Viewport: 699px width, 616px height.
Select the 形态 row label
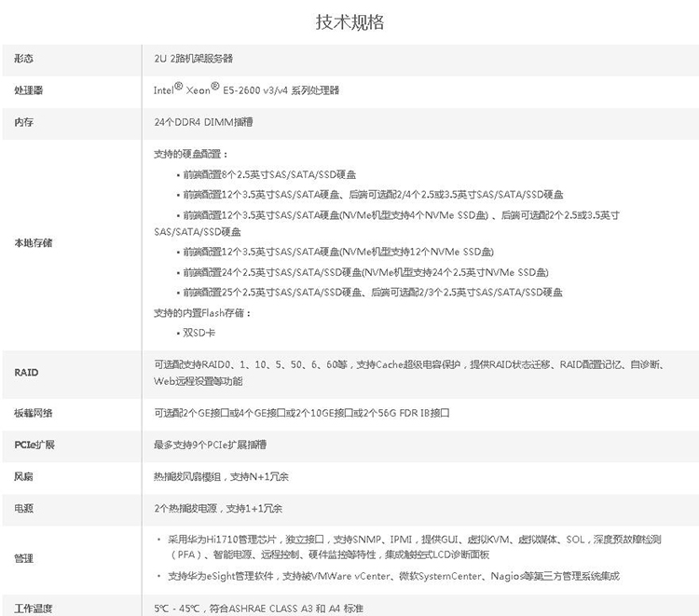(24, 59)
